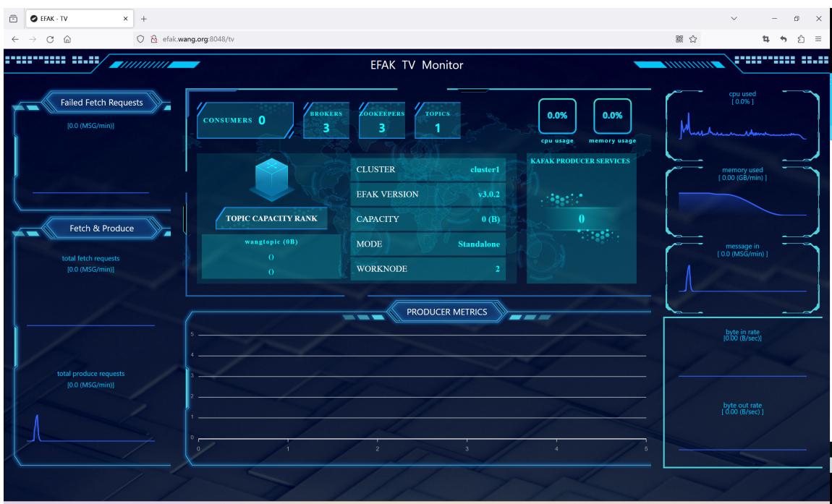Select the EFAK - TV tab

point(79,19)
